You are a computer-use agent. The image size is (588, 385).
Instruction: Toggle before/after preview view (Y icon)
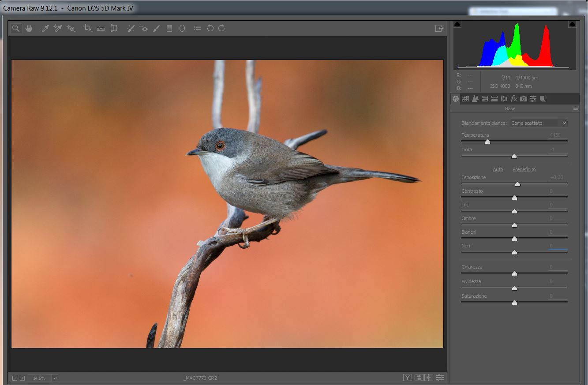[x=408, y=378]
